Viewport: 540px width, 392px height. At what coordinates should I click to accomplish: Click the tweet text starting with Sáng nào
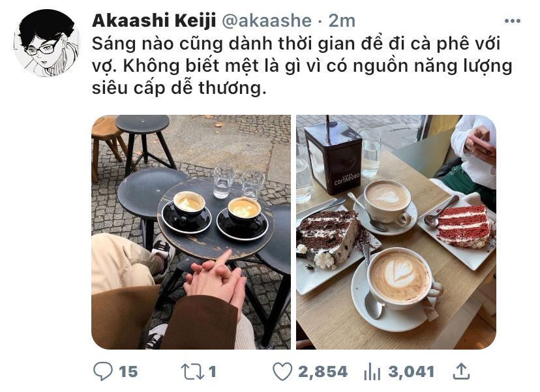click(x=302, y=66)
